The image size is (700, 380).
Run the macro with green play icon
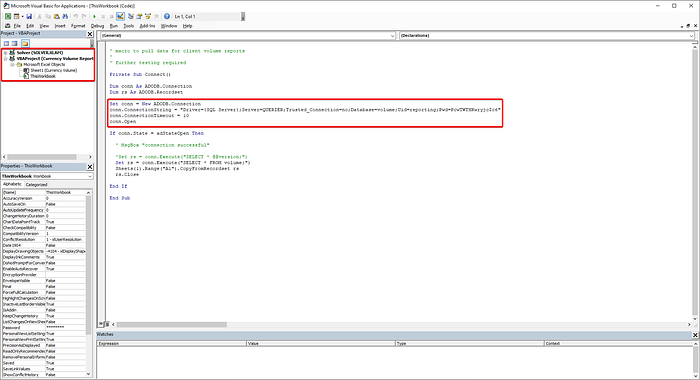point(94,17)
